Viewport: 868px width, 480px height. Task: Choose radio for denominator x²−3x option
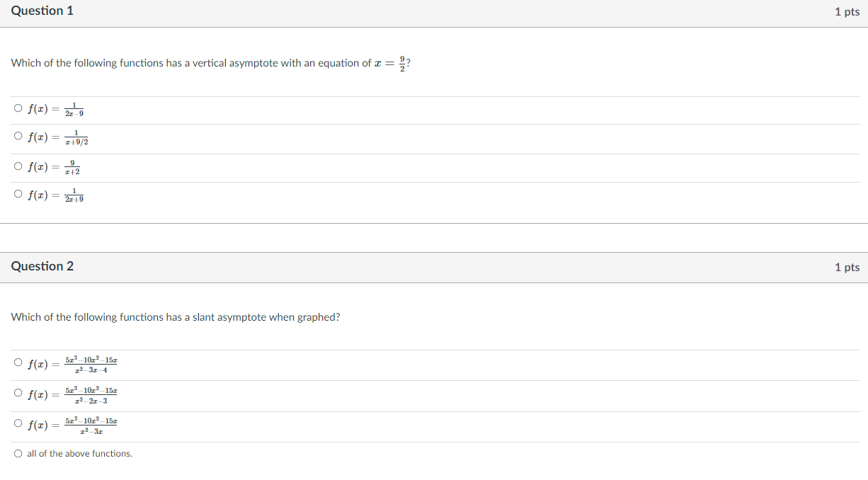[x=18, y=423]
